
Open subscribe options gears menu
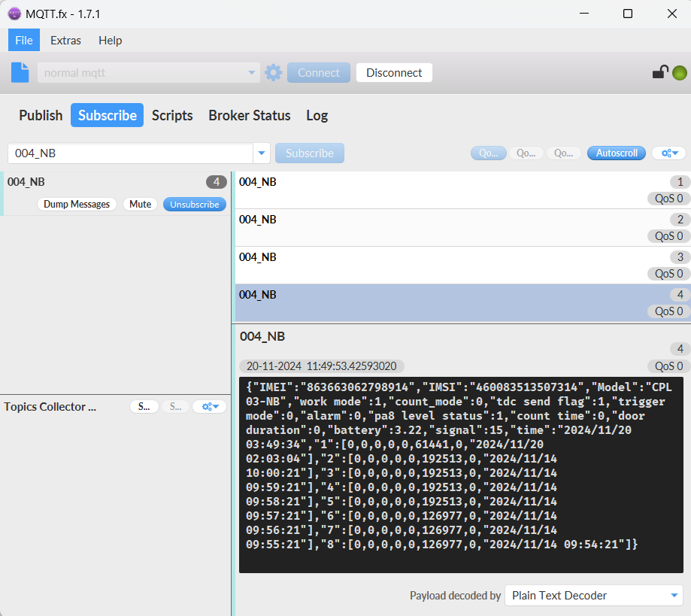click(669, 153)
